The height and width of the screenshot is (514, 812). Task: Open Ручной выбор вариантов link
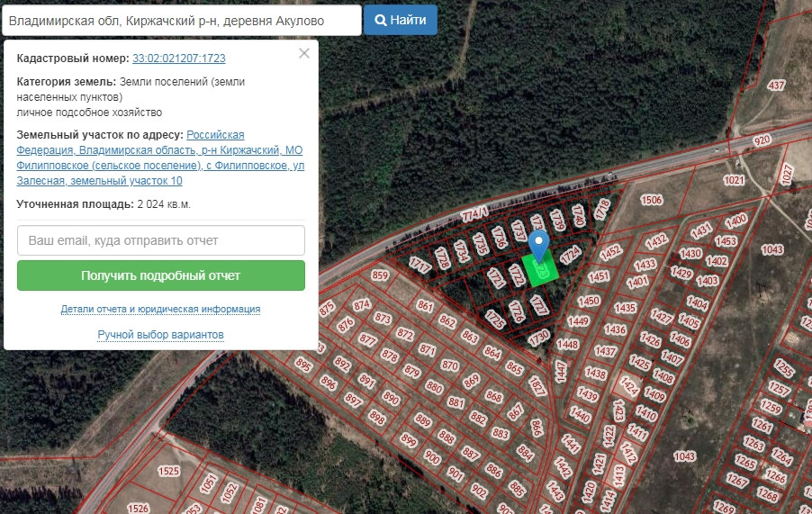coord(160,334)
